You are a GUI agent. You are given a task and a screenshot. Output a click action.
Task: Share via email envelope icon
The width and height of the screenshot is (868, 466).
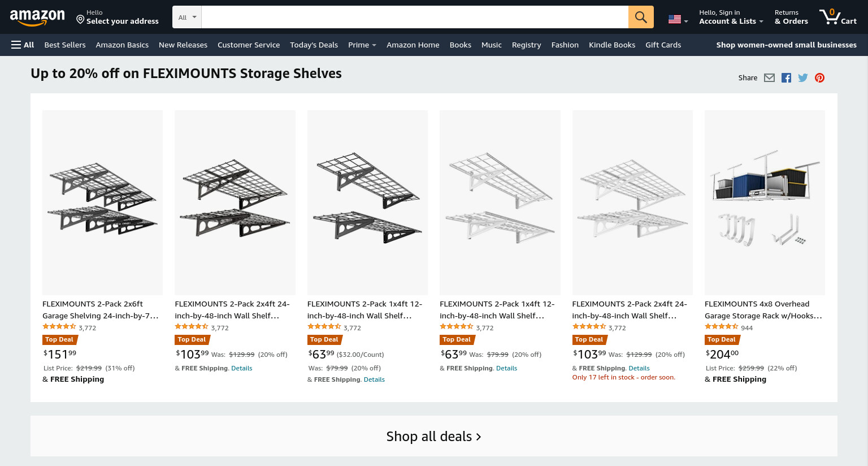(769, 78)
